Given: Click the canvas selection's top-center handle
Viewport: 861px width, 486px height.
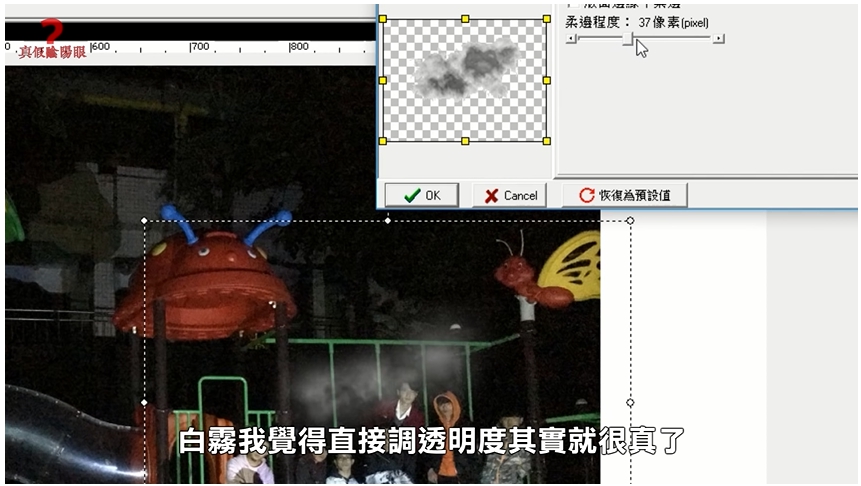Looking at the screenshot, I should [388, 221].
